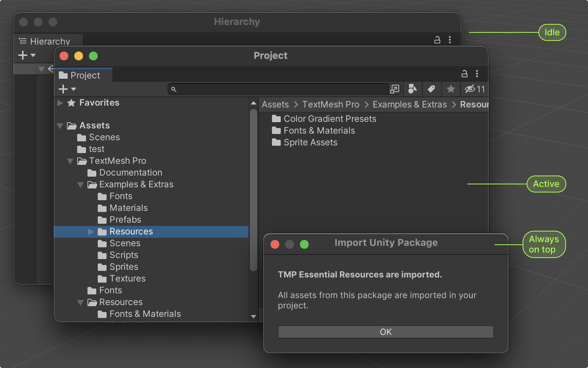Click the Sprite Assets folder icon
Viewport: 588px width, 368px height.
(276, 142)
